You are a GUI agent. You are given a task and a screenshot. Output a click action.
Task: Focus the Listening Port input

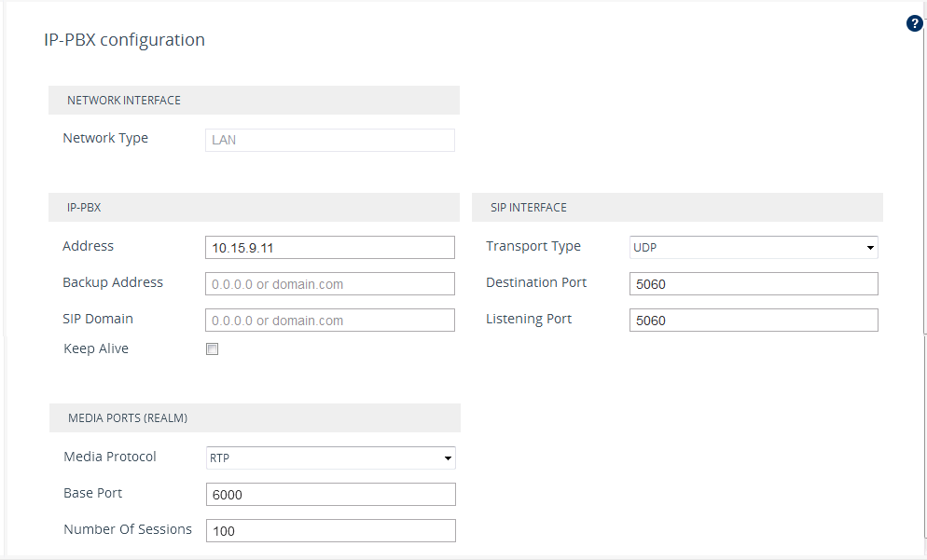coord(754,321)
